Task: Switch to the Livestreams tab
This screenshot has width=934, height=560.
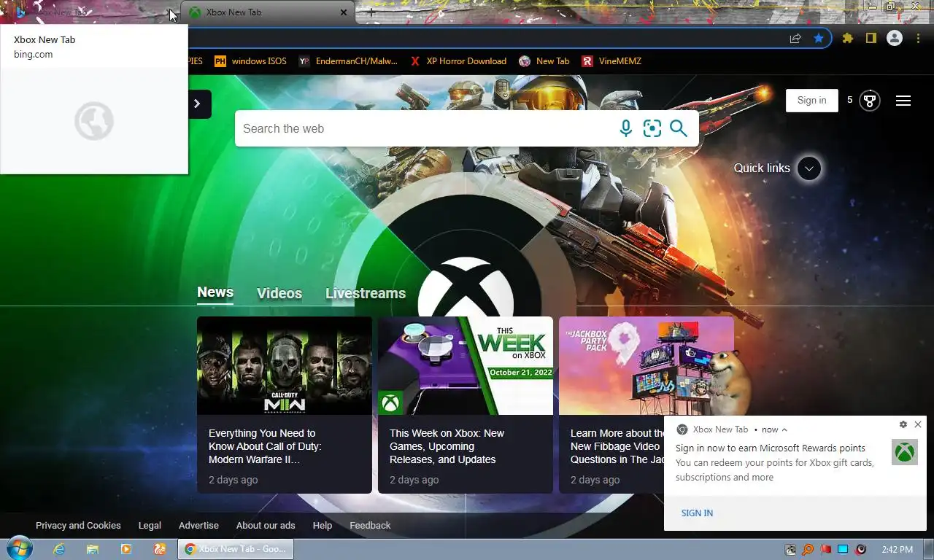Action: (366, 293)
